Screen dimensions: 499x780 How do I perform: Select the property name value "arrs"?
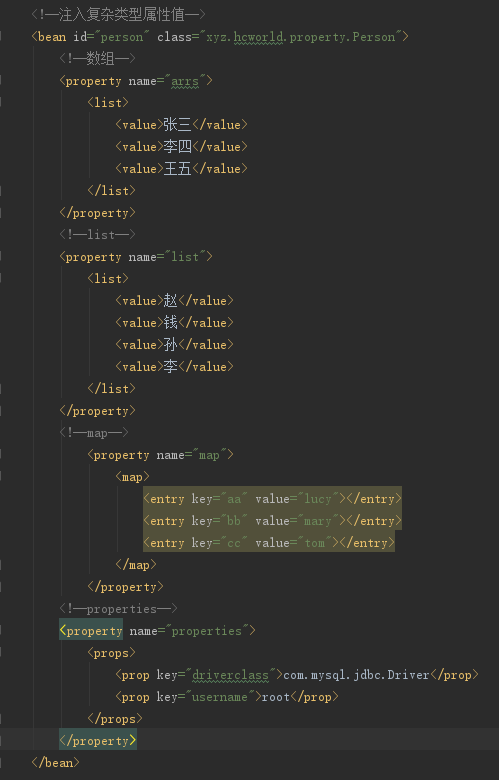(x=185, y=81)
